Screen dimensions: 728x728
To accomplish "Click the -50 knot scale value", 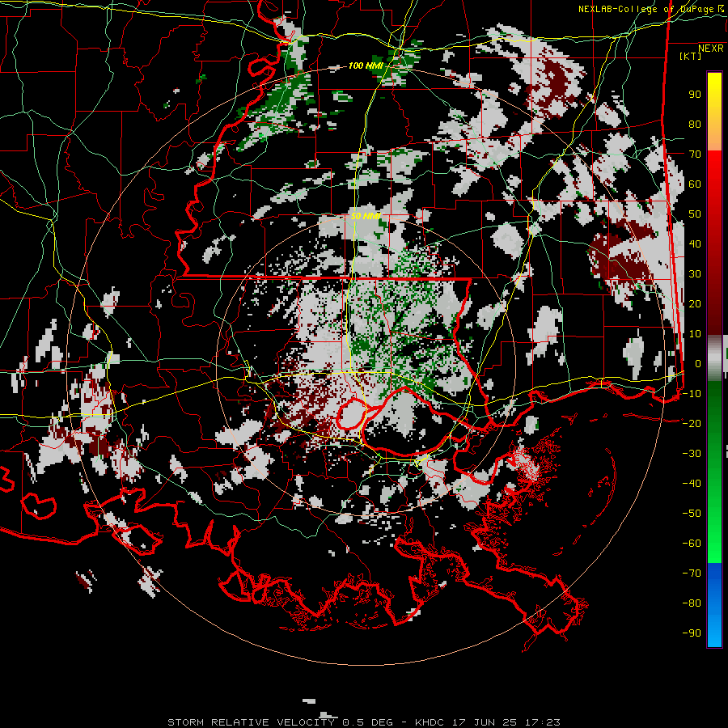I will point(692,513).
